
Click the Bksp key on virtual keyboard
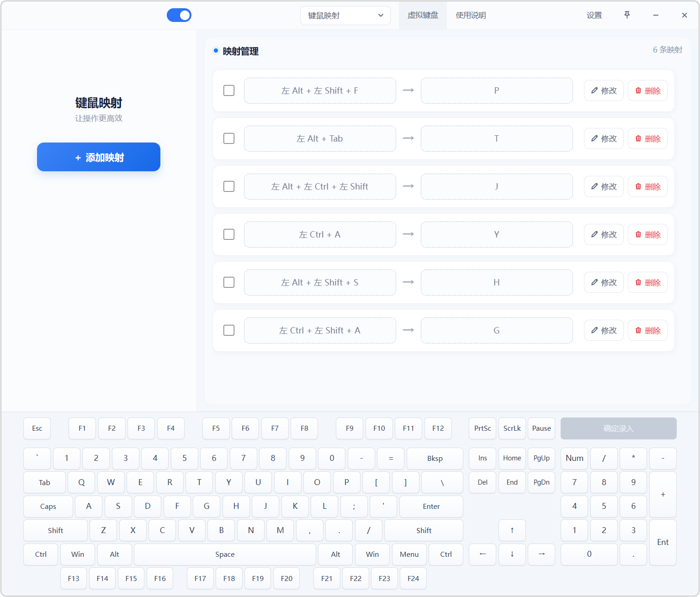tap(435, 459)
